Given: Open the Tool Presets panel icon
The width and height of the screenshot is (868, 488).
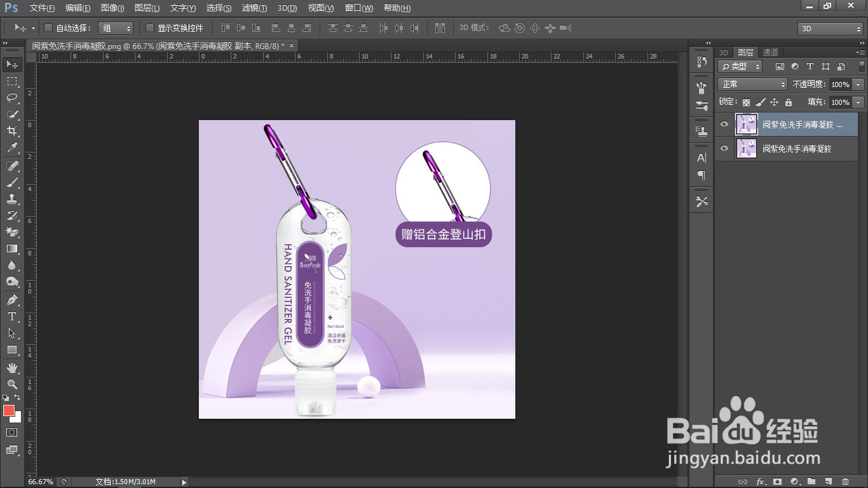Looking at the screenshot, I should pos(702,201).
